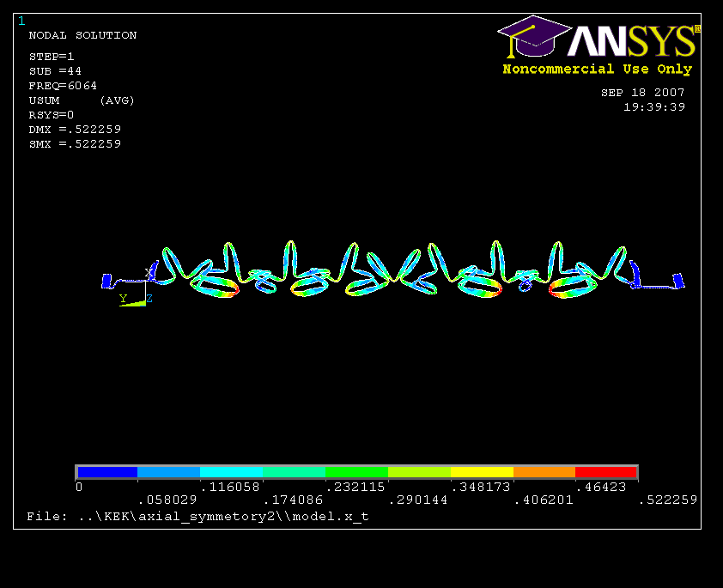Click the dark blue legend swatch
723x588 pixels.
point(107,472)
